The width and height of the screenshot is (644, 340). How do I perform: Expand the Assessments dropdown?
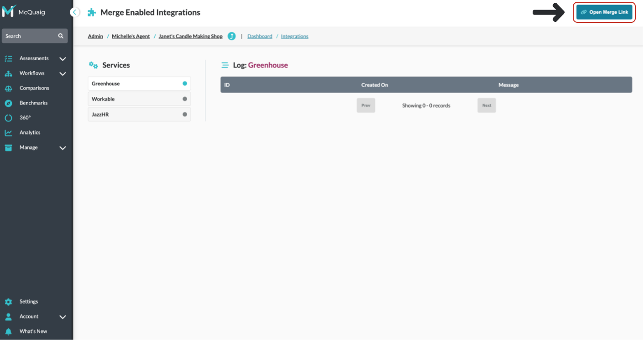tap(63, 58)
